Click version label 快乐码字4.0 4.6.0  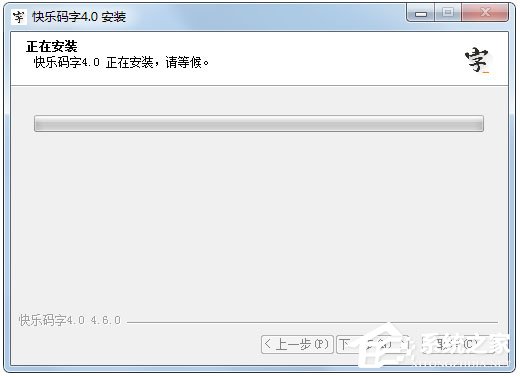click(70, 320)
